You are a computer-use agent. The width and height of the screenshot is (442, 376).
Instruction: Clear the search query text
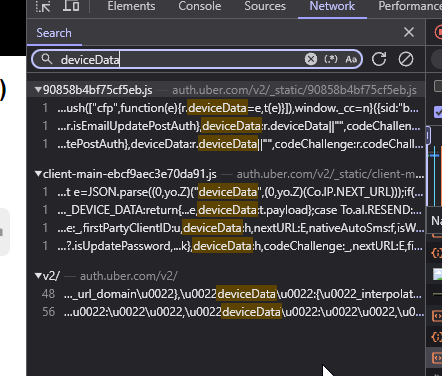(x=311, y=59)
